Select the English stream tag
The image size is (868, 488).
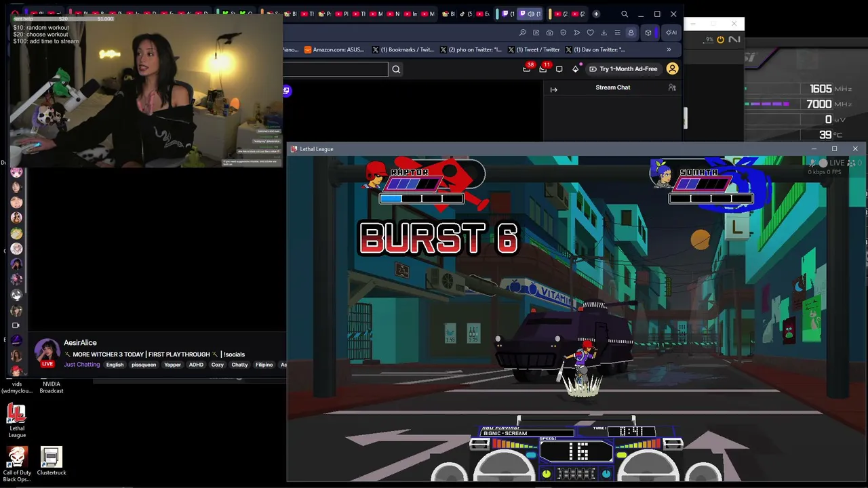point(115,365)
